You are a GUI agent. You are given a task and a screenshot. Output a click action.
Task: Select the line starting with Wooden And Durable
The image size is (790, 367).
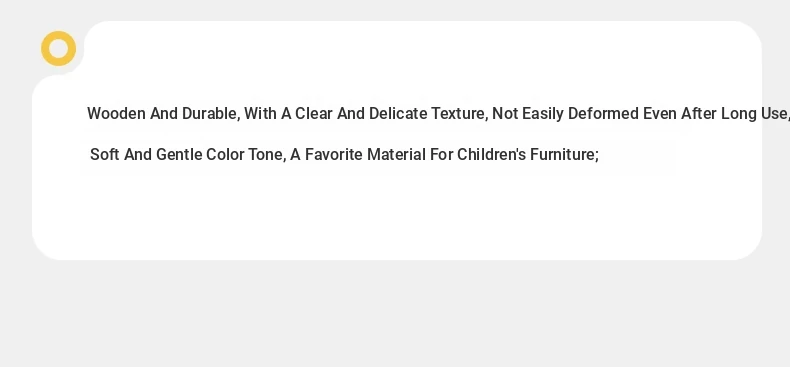pyautogui.click(x=438, y=114)
